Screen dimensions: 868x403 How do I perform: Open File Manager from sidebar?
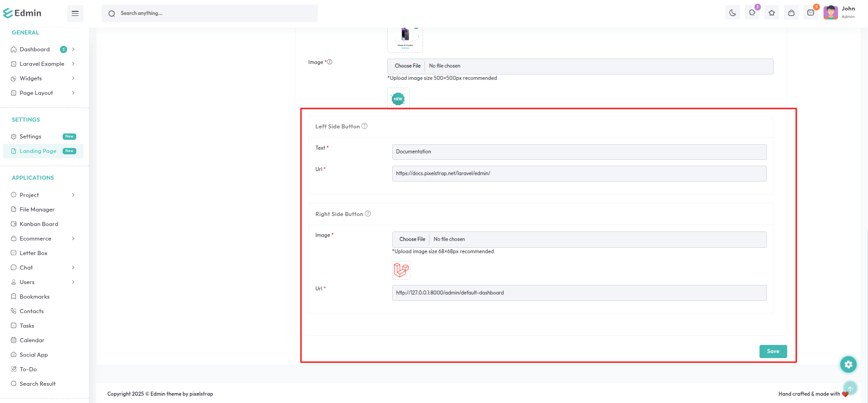click(x=37, y=210)
